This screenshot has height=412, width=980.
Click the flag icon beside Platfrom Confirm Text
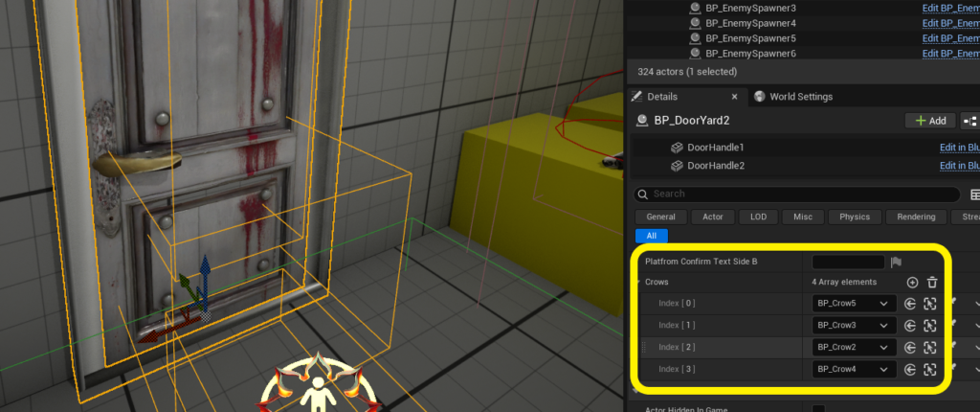897,262
